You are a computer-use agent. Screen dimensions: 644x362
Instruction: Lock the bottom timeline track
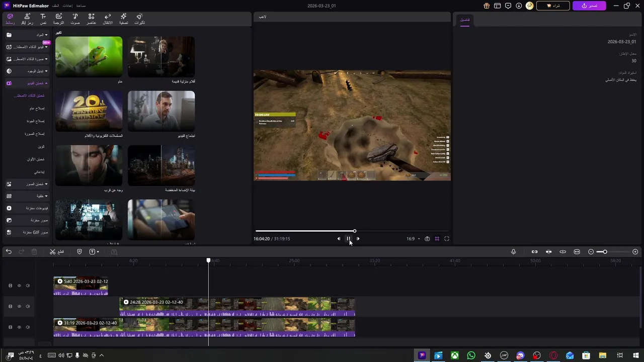click(x=10, y=327)
